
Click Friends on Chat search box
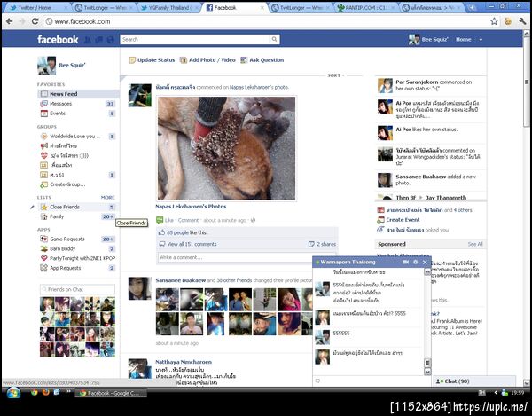click(x=78, y=289)
